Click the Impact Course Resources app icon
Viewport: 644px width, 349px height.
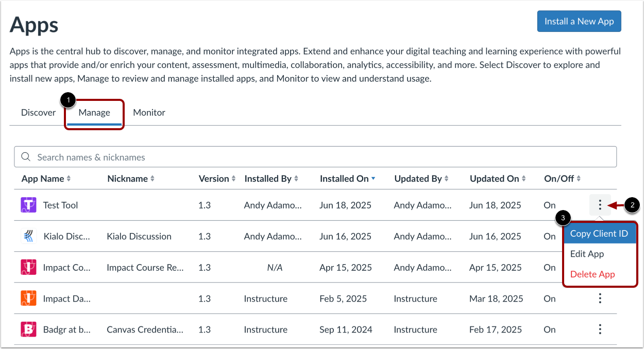(x=29, y=267)
